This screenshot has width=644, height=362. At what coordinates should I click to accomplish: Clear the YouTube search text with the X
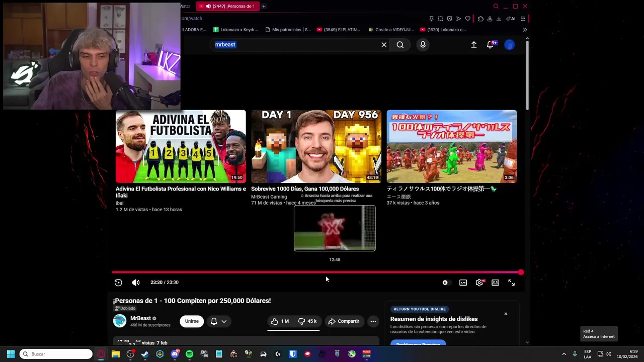tap(384, 45)
